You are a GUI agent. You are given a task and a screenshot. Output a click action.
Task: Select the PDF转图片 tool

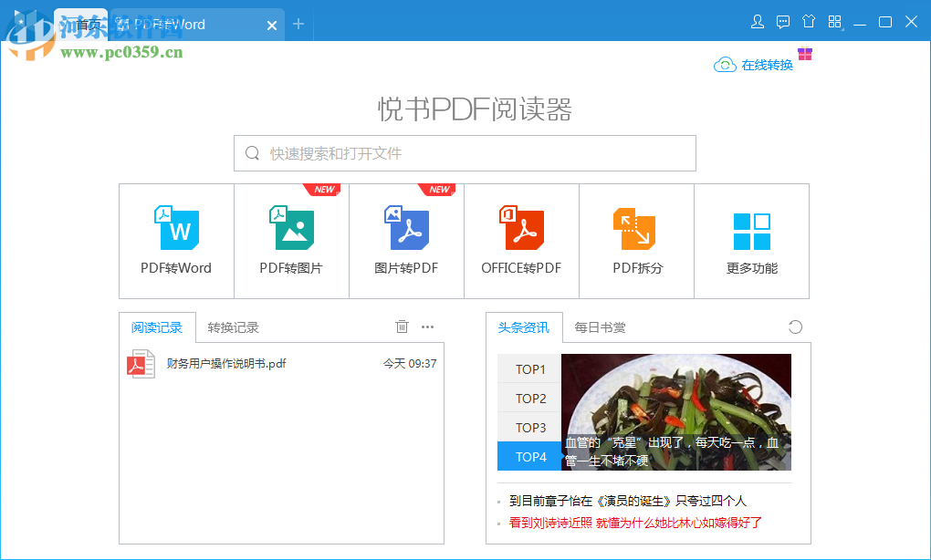coord(291,241)
